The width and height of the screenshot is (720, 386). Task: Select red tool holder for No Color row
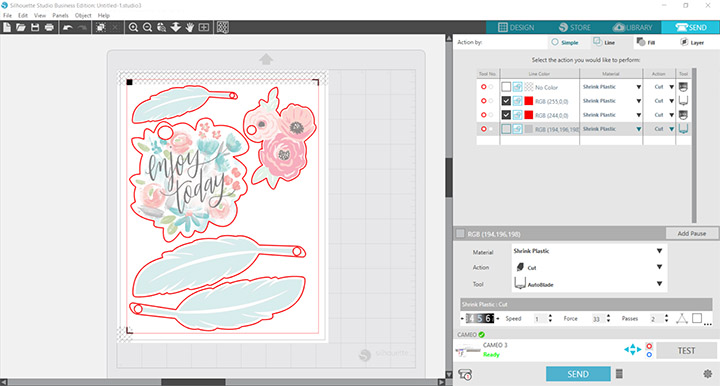484,87
